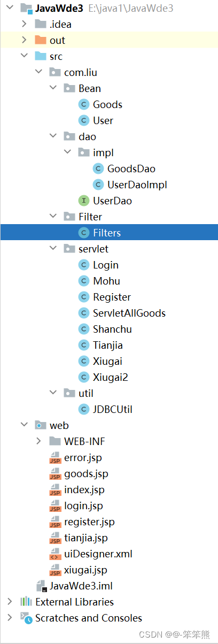Viewport: 218px width, 644px height.
Task: Click the orange out folder icon
Action: [40, 40]
